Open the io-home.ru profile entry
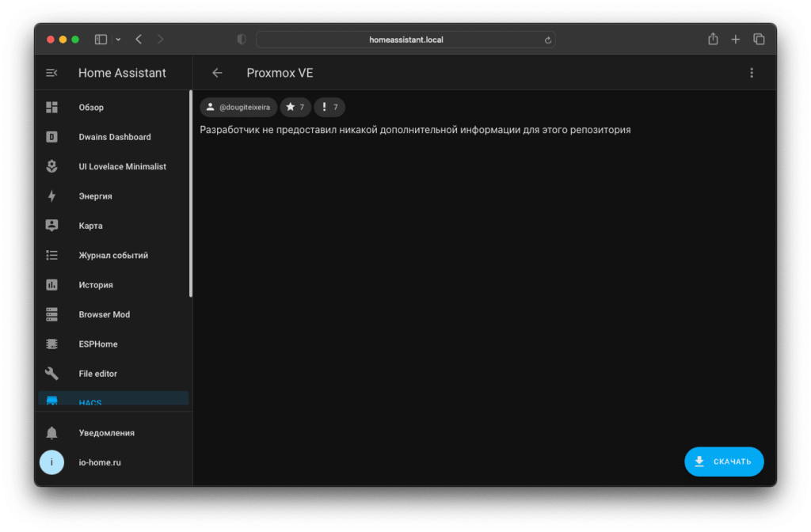Viewport: 811px width, 532px height. click(x=113, y=462)
